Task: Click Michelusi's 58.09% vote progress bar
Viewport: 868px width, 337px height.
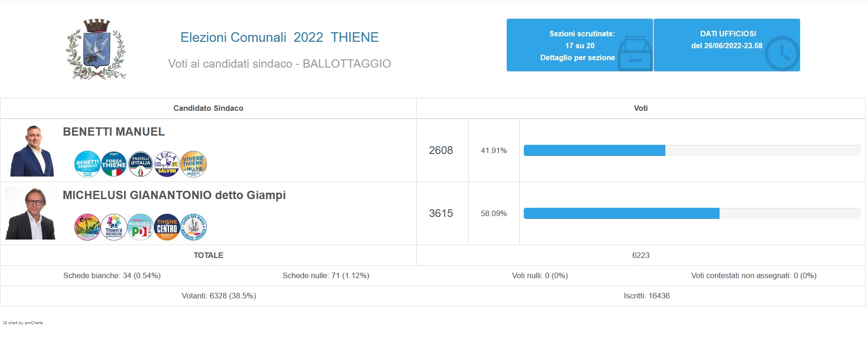Action: (x=621, y=213)
